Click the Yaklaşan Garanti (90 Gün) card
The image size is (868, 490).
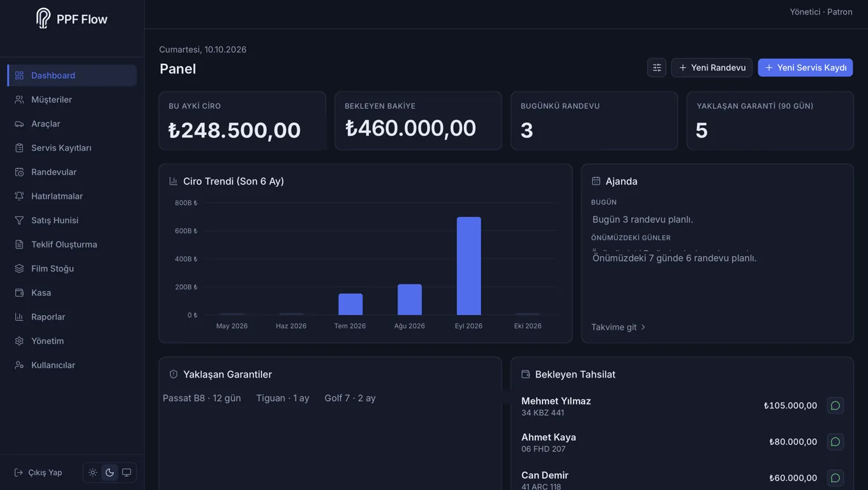[770, 121]
